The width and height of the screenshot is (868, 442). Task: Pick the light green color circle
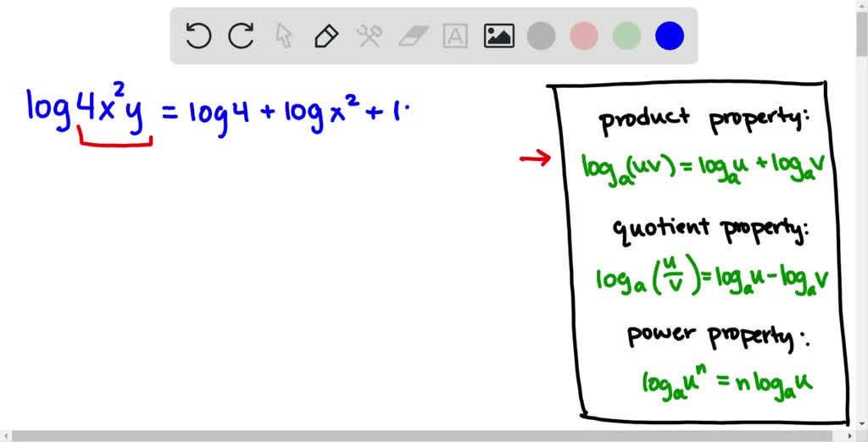pos(626,36)
